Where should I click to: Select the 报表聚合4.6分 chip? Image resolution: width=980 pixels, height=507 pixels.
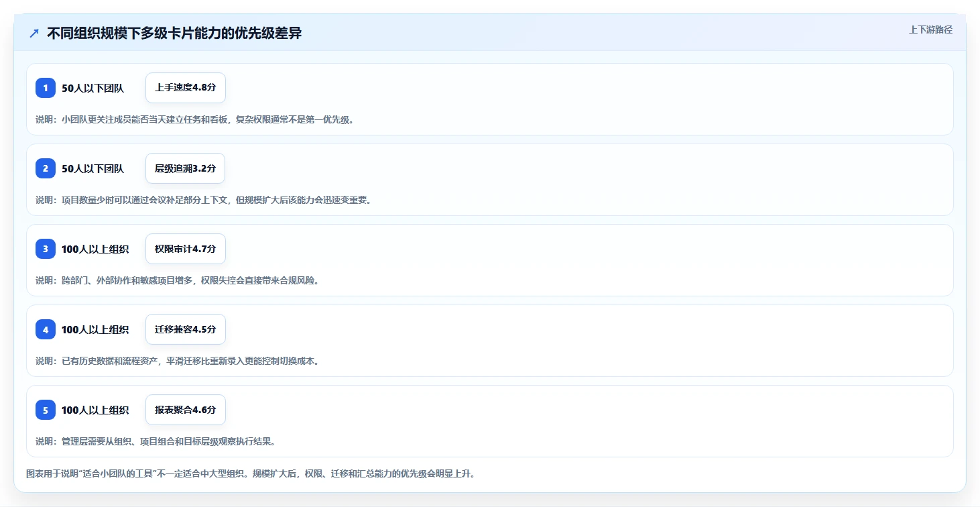pos(186,410)
